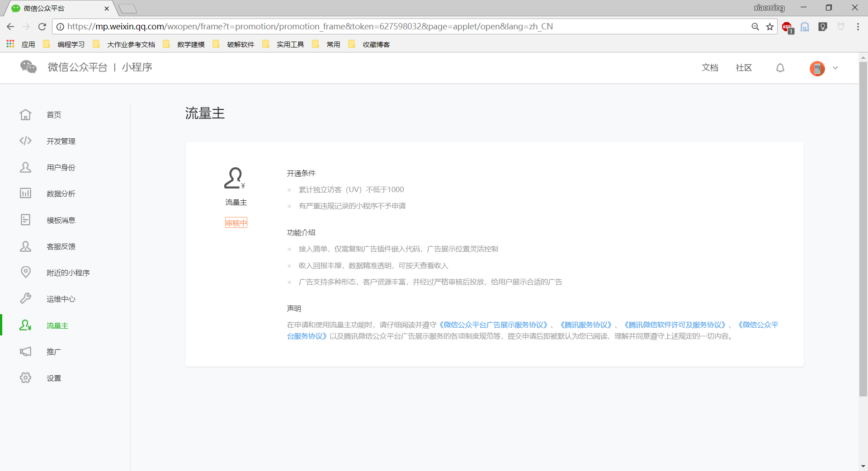Click the dark shield extension icon
868x471 pixels.
coord(823,27)
